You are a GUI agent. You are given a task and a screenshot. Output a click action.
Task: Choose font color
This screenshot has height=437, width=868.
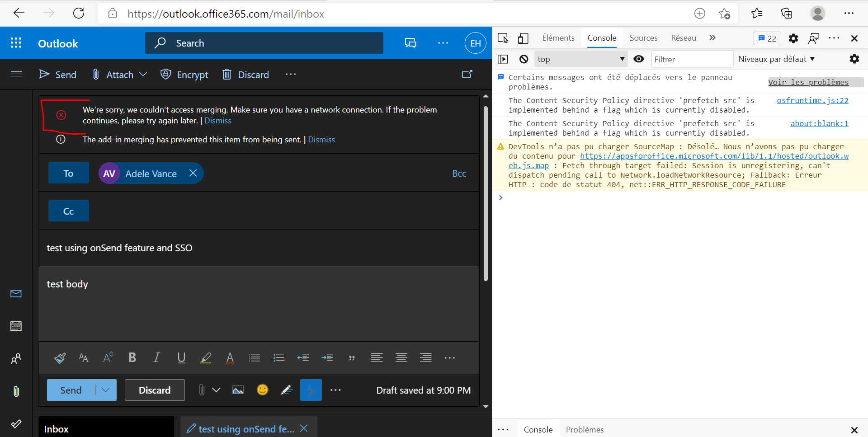(x=230, y=358)
